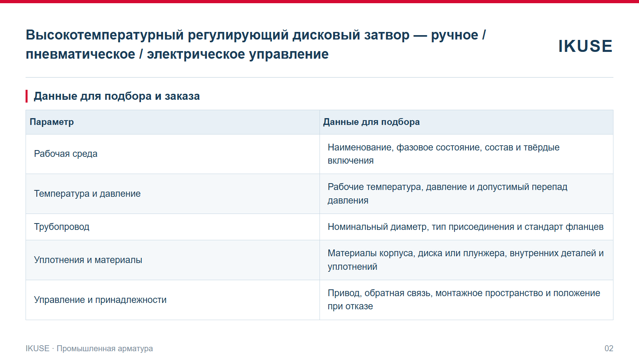639x364 pixels.
Task: Click the 'Температура и давление' cell
Action: point(173,194)
